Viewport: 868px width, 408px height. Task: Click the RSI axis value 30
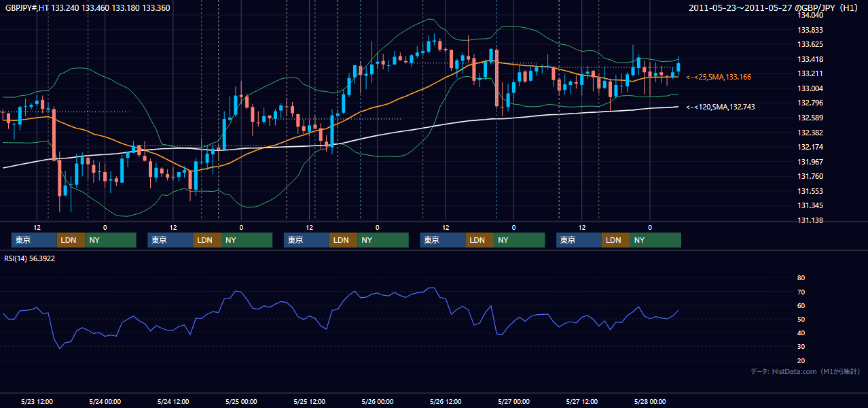(x=801, y=347)
